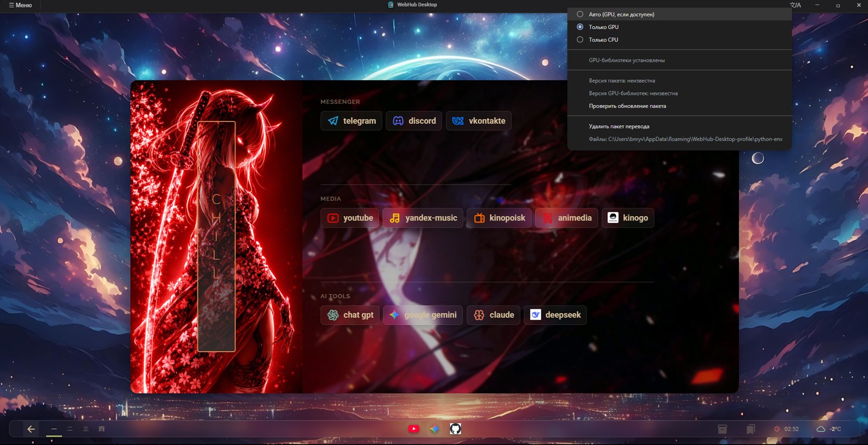Launch the youtube media shortcut
The image size is (868, 445).
pos(350,218)
